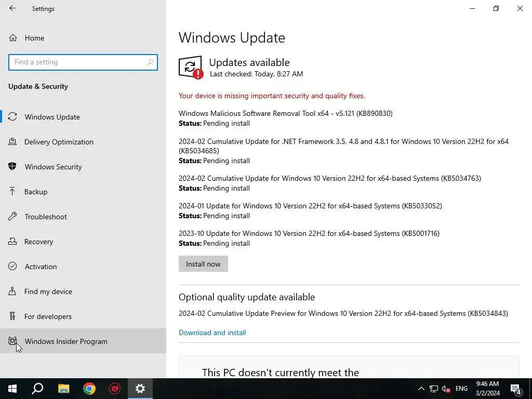This screenshot has height=399, width=532.
Task: Click the Update & Security section label
Action: pos(38,86)
